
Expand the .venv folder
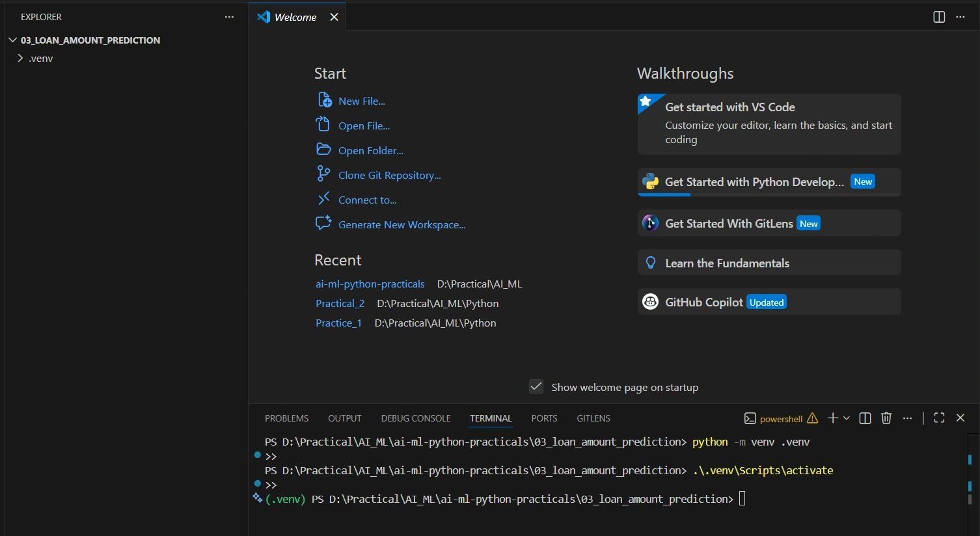click(20, 58)
